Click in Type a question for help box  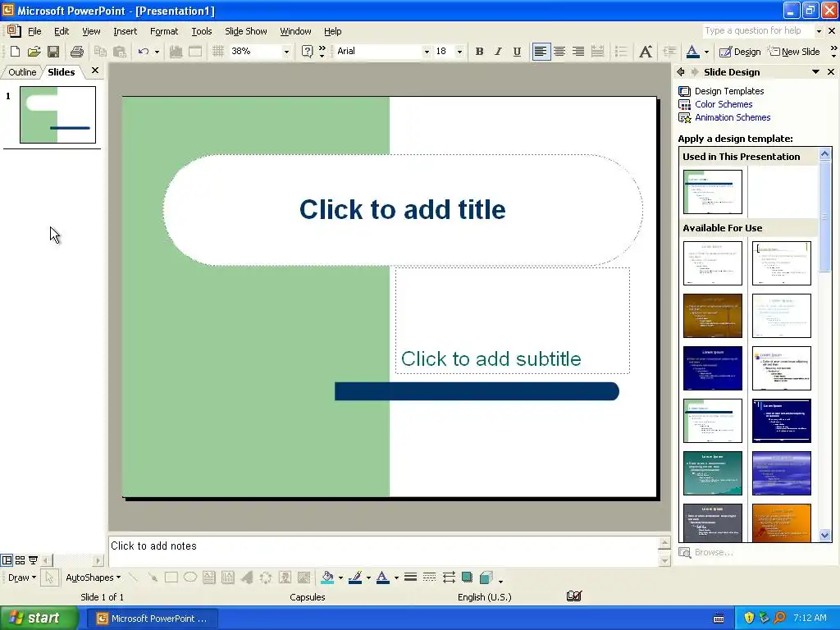[x=757, y=31]
